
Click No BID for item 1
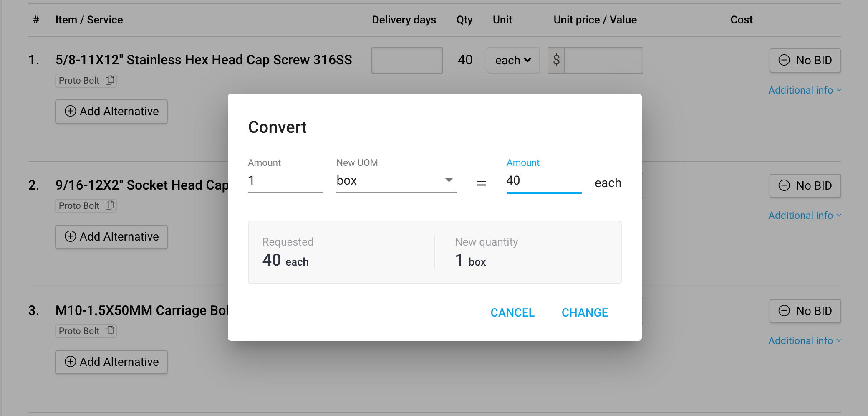[x=805, y=61]
